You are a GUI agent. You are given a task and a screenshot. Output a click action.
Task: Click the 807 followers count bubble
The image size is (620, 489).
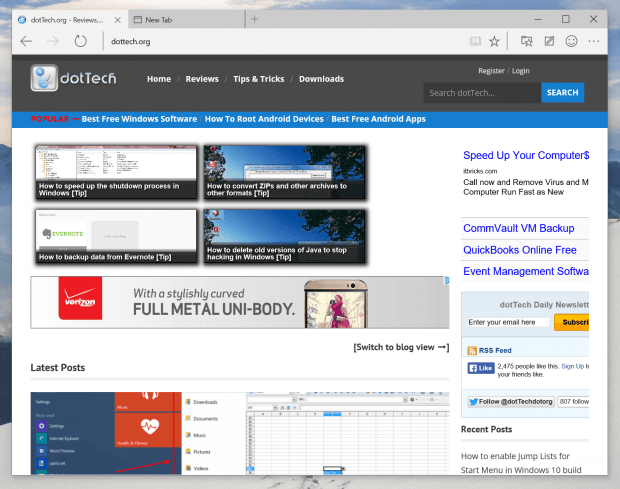[x=573, y=402]
